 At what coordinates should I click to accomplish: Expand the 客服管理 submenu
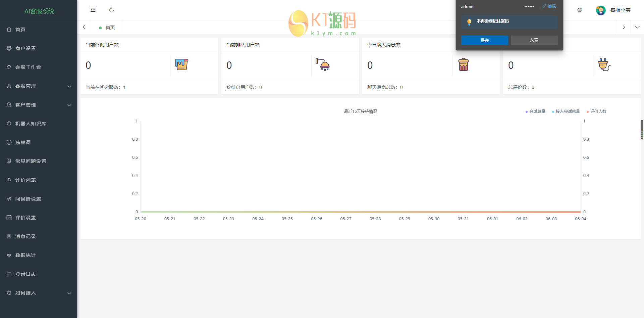tap(39, 86)
